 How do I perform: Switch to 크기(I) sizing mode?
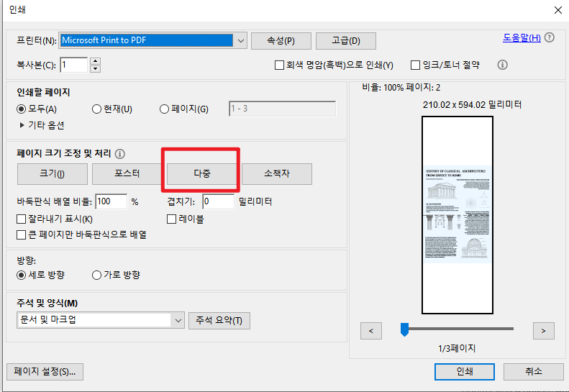[x=53, y=174]
